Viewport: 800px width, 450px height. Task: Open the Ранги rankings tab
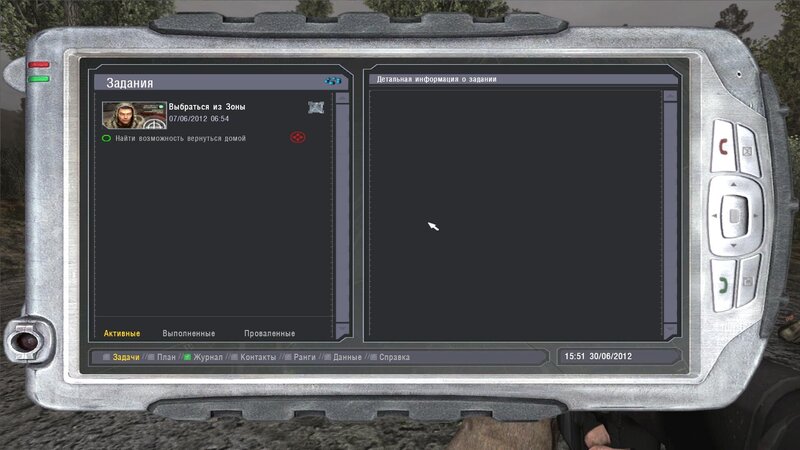(306, 357)
